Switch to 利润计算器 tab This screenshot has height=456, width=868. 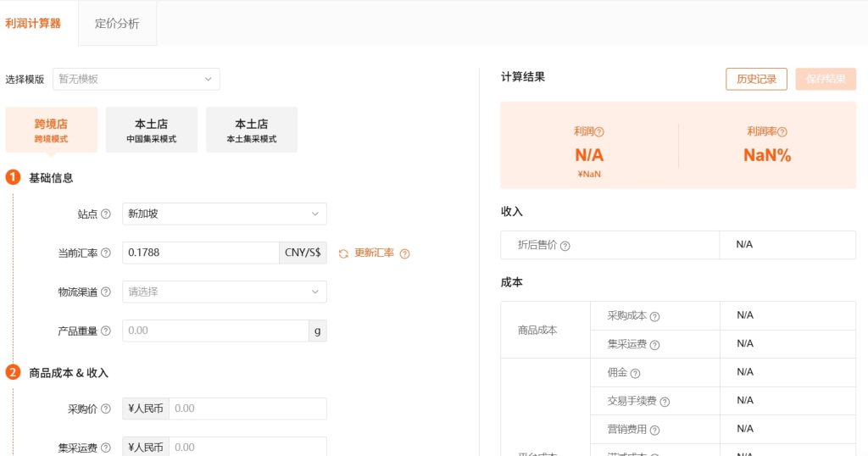click(33, 24)
